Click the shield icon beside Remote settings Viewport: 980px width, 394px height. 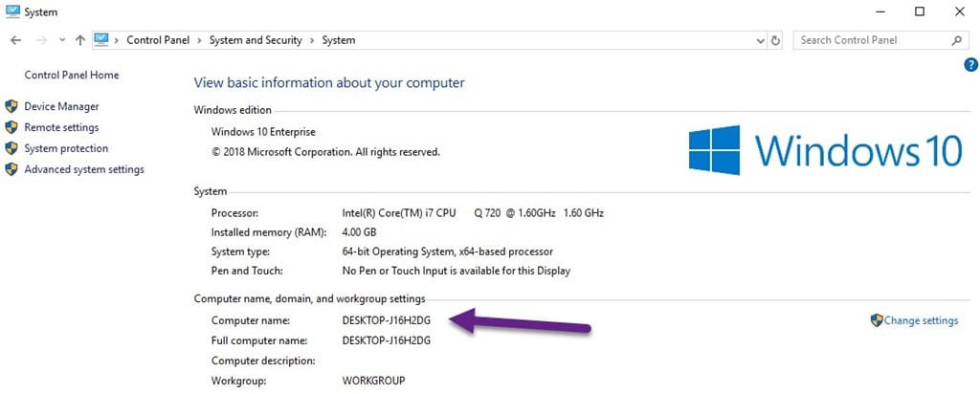11,127
